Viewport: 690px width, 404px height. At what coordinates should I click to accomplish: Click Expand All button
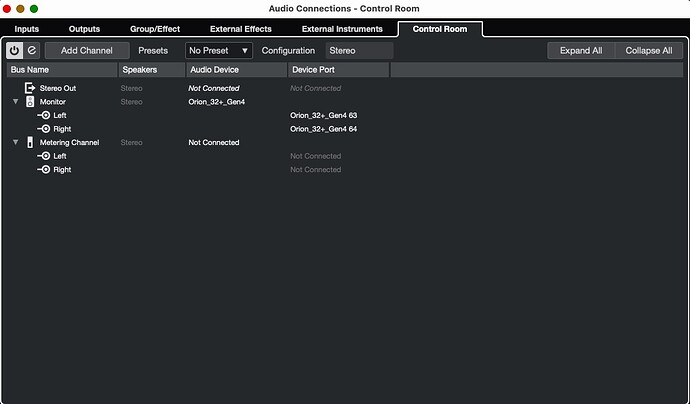pos(581,51)
